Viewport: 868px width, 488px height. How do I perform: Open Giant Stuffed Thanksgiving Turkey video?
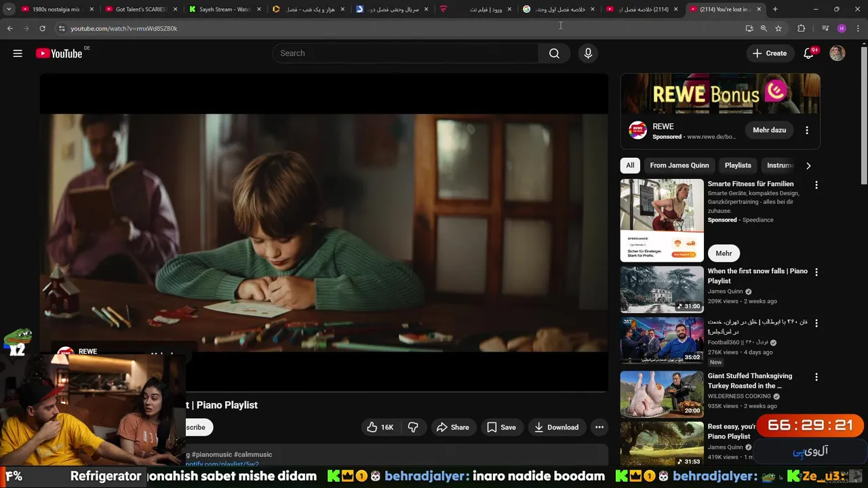[x=749, y=381]
